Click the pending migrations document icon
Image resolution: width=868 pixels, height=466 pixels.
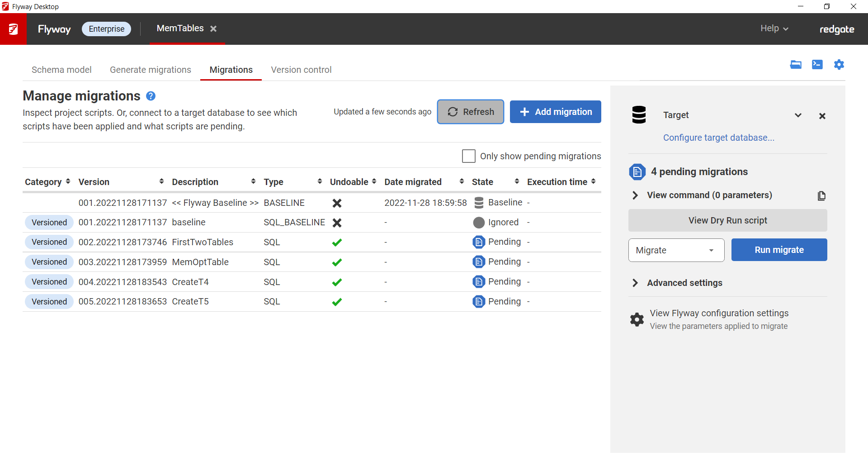point(637,171)
